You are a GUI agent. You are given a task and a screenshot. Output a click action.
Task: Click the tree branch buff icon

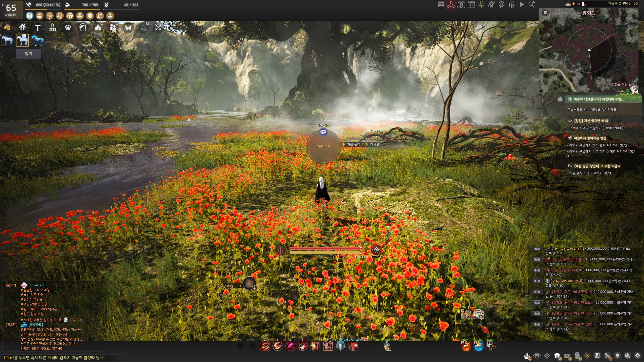tap(50, 16)
